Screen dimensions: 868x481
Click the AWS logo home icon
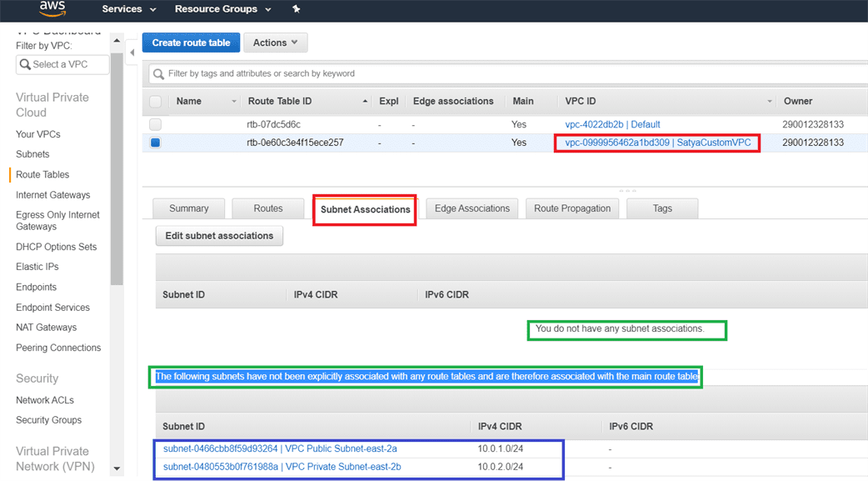click(x=52, y=9)
